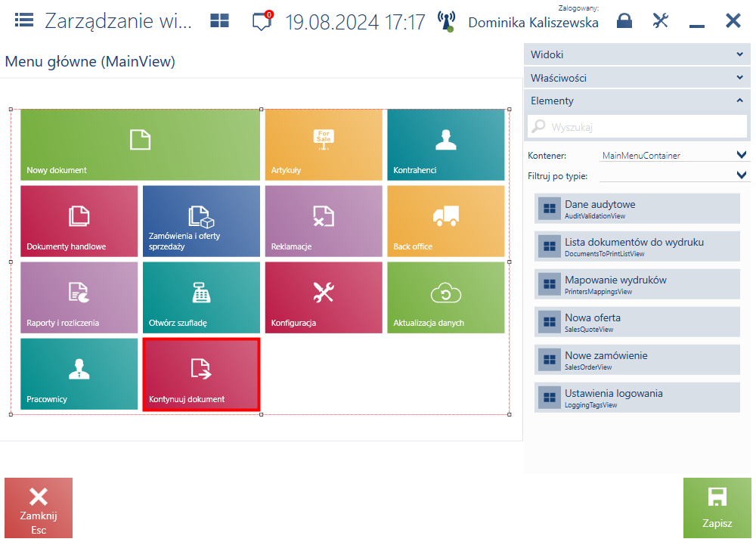Image resolution: width=756 pixels, height=545 pixels.
Task: Select the Nowy dokument tile
Action: pos(141,145)
